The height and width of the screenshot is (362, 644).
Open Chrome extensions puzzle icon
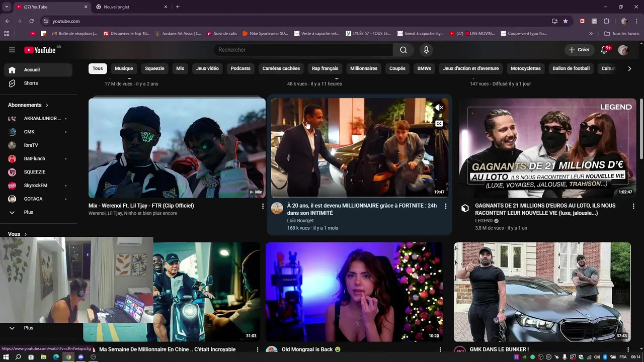point(606,21)
